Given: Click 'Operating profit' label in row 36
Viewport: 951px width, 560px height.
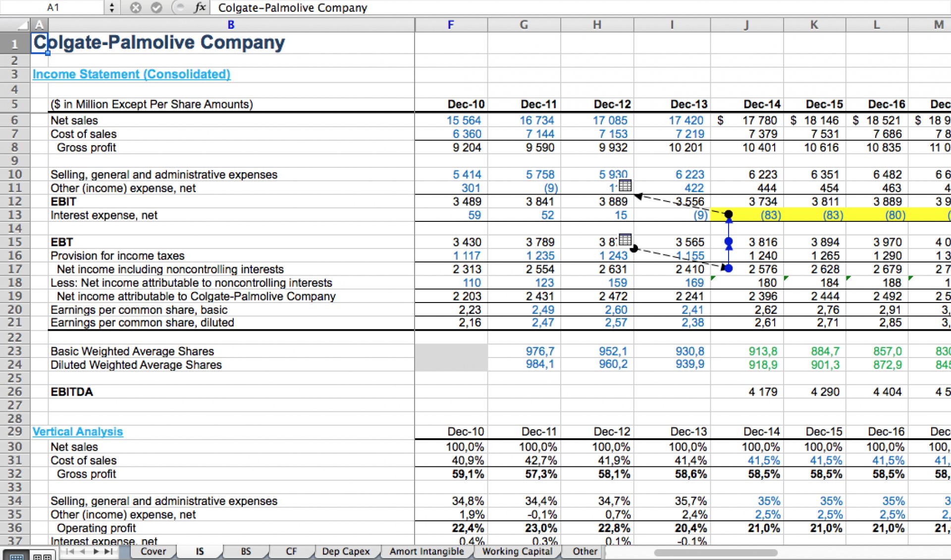Looking at the screenshot, I should tap(96, 528).
